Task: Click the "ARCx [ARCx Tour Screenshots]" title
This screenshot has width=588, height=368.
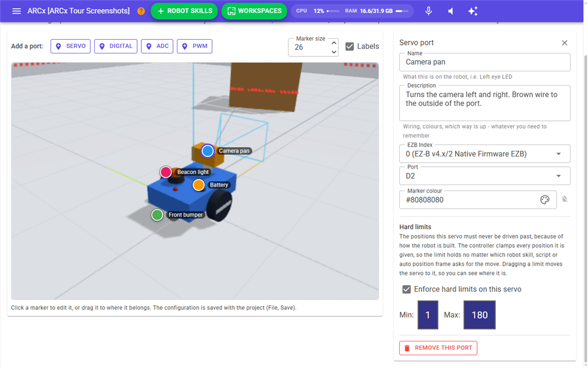Action: pos(78,11)
